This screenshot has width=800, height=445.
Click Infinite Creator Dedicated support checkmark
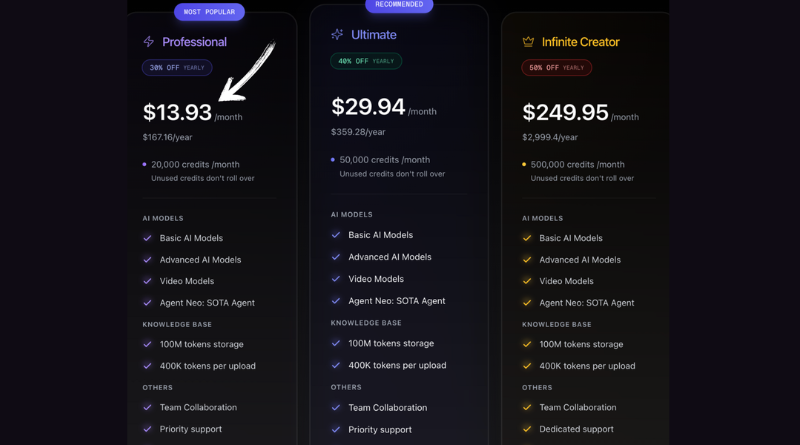[527, 429]
